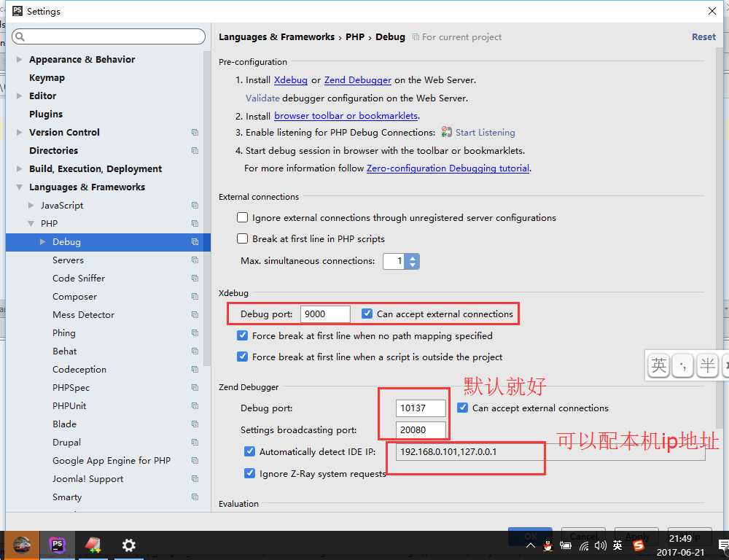The height and width of the screenshot is (560, 729).
Task: Enable Break at first line in PHP scripts
Action: pos(242,239)
